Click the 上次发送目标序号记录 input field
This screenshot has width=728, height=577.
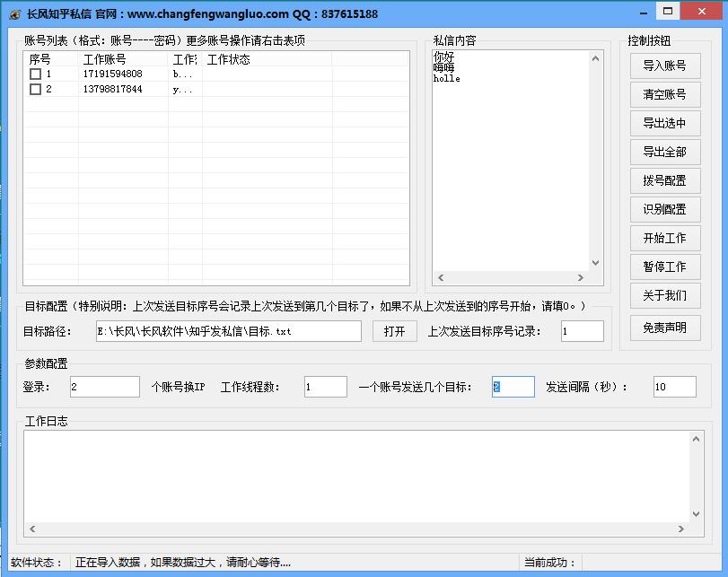pyautogui.click(x=582, y=331)
